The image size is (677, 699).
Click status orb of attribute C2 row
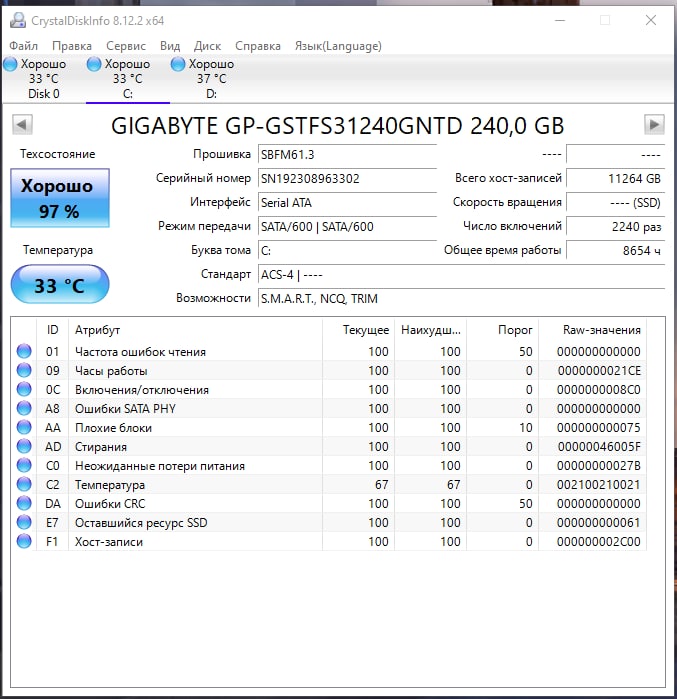coord(24,484)
